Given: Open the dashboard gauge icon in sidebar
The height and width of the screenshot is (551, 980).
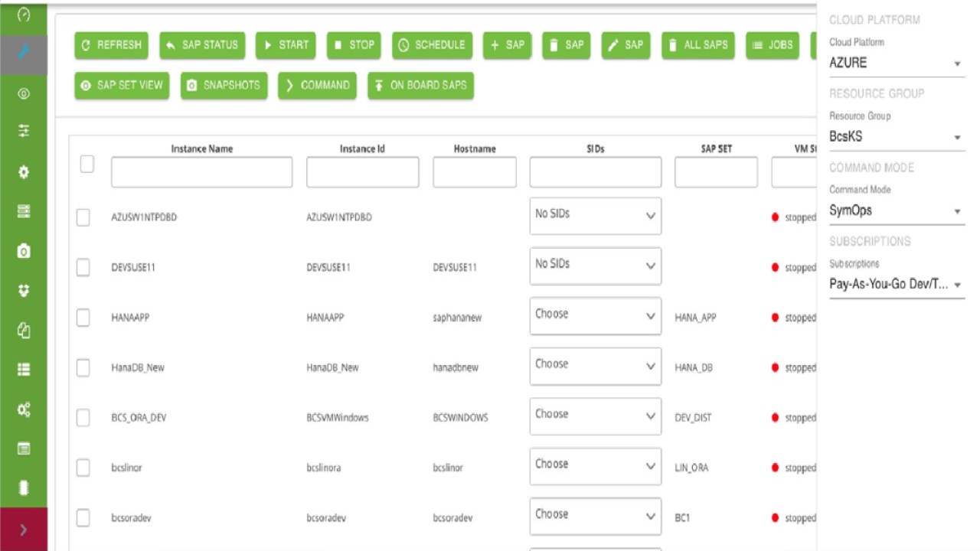Looking at the screenshot, I should click(23, 15).
